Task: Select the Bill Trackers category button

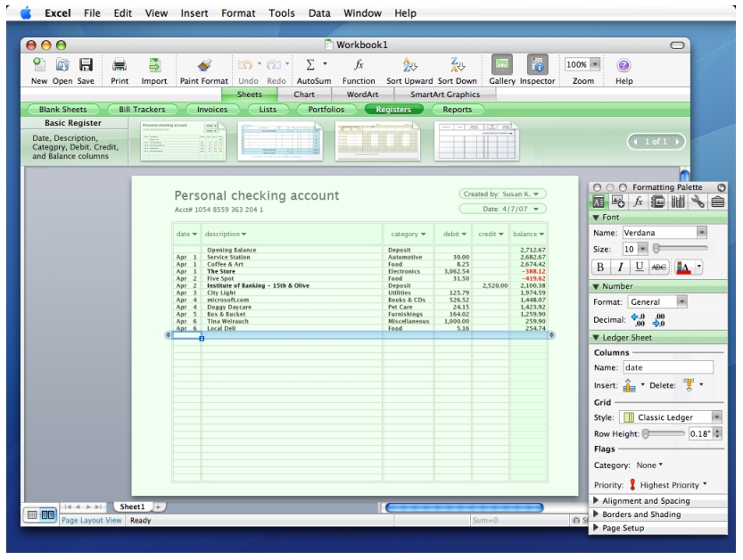Action: click(143, 109)
